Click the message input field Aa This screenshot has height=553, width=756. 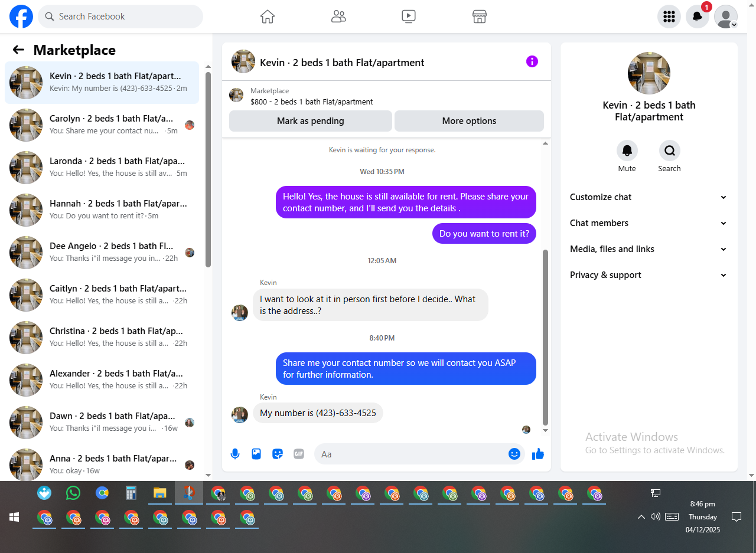click(412, 454)
